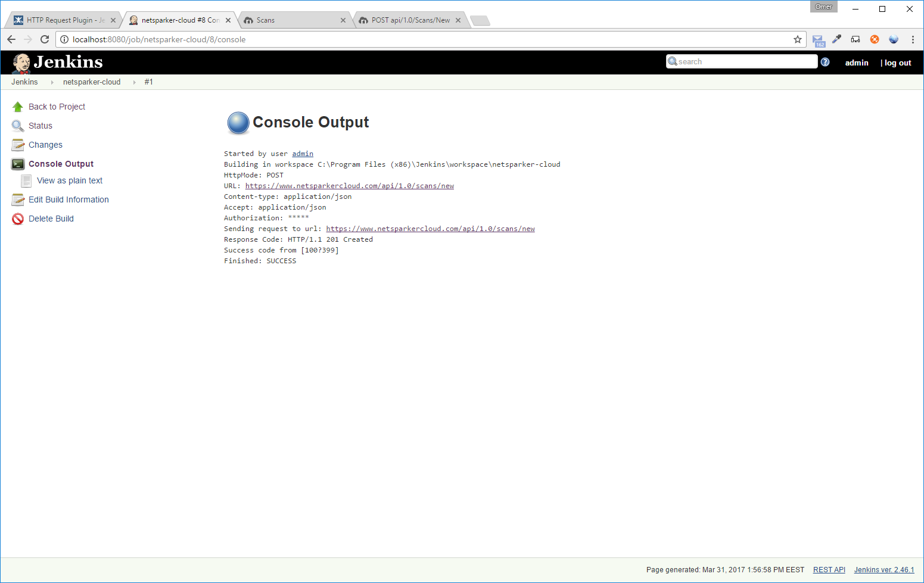Select the Console Output terminal icon
Viewport: 924px width, 583px height.
[17, 163]
